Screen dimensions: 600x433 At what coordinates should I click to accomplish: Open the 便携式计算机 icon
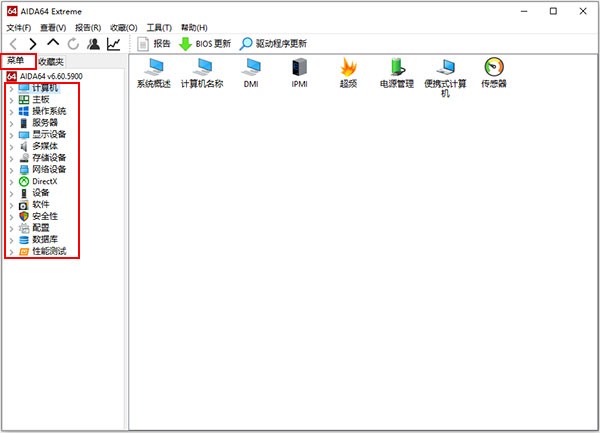[x=445, y=68]
